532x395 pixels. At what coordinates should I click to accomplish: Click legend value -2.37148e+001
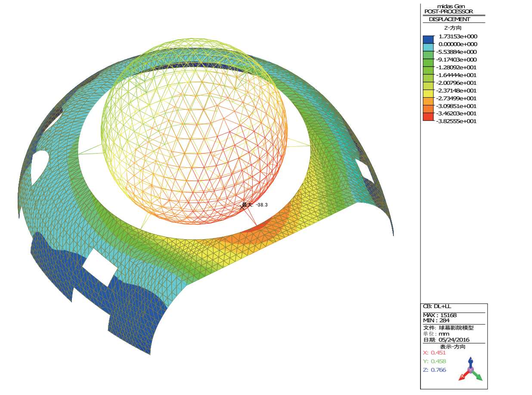[x=456, y=91]
